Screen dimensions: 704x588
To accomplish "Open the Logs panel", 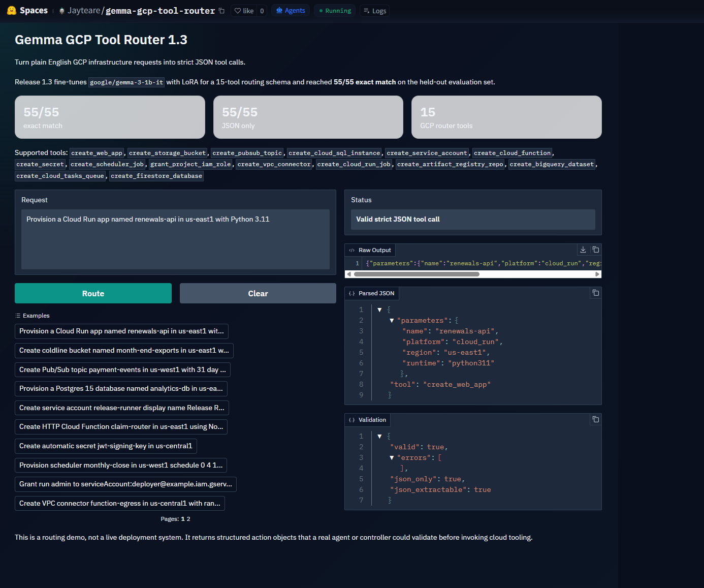I will tap(375, 11).
